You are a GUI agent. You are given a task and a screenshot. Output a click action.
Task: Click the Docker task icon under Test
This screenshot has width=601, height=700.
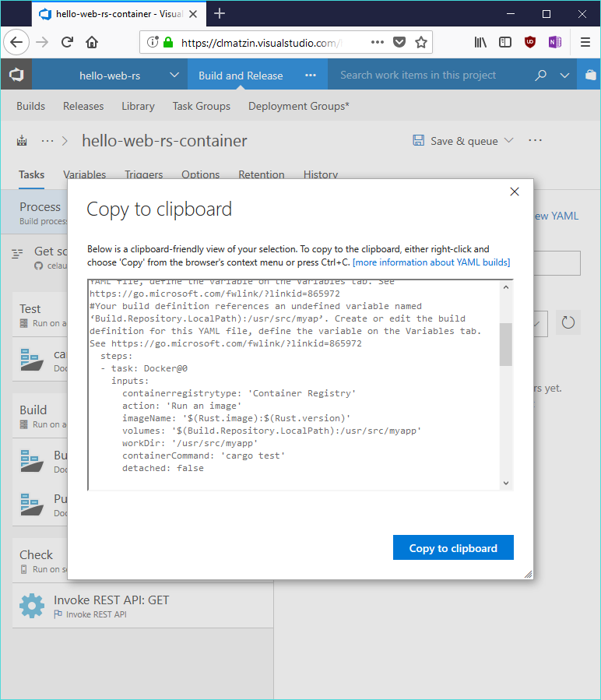coord(32,360)
